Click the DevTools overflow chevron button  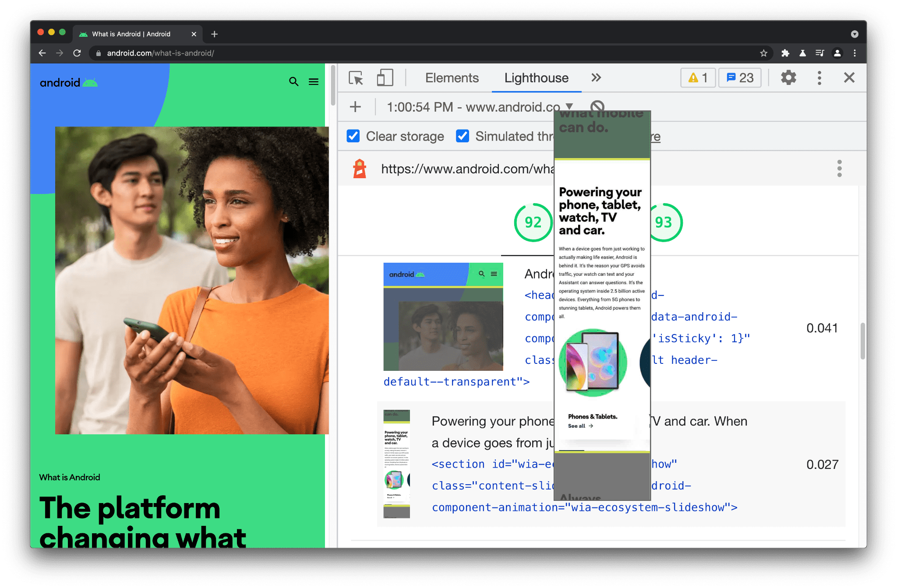(595, 77)
